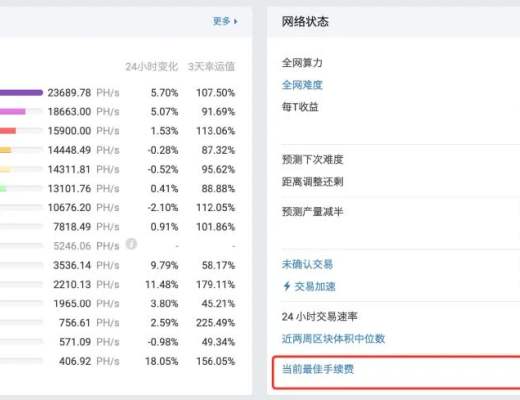Click the 24小时变化 column header
Screen dimensions: 520x400
pos(152,67)
